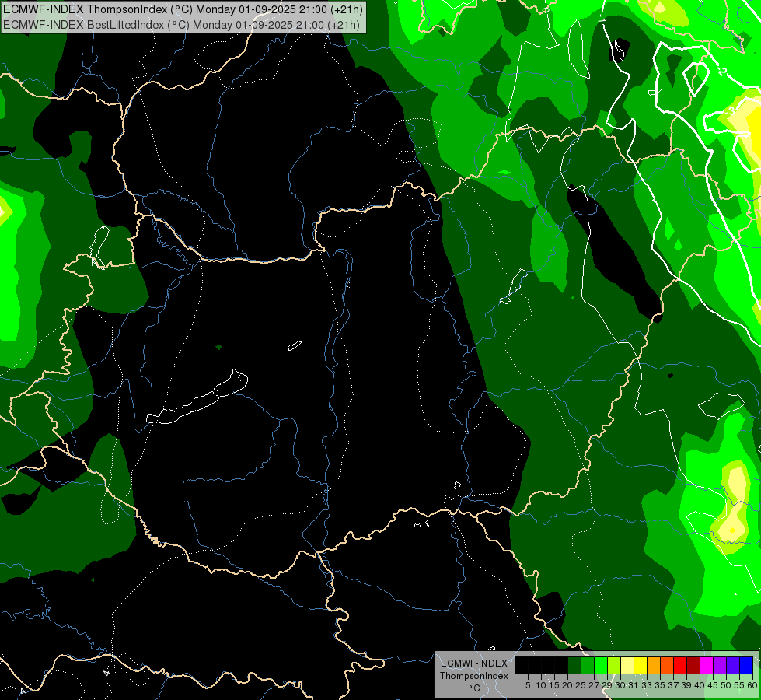761x700 pixels.
Task: Pick the purple 45–50 legend swatch
Action: click(x=720, y=665)
